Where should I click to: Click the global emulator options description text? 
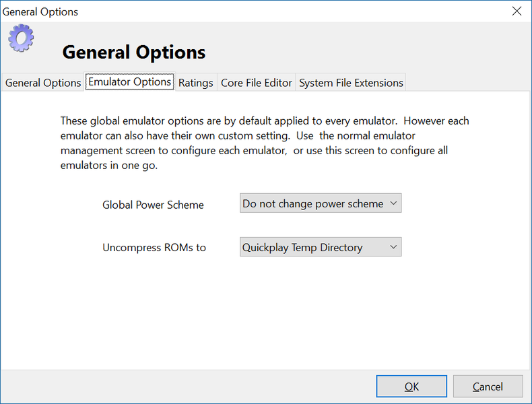[264, 143]
